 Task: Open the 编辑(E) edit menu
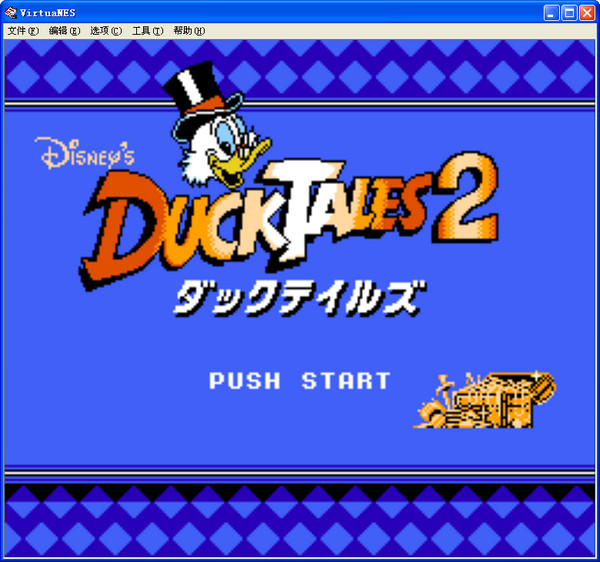pyautogui.click(x=64, y=31)
